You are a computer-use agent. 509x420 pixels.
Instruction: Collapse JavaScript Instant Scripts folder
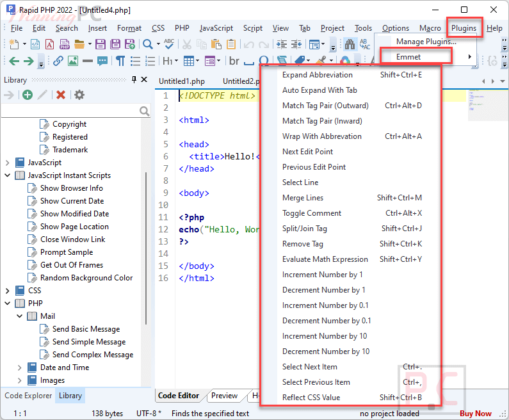pyautogui.click(x=8, y=175)
